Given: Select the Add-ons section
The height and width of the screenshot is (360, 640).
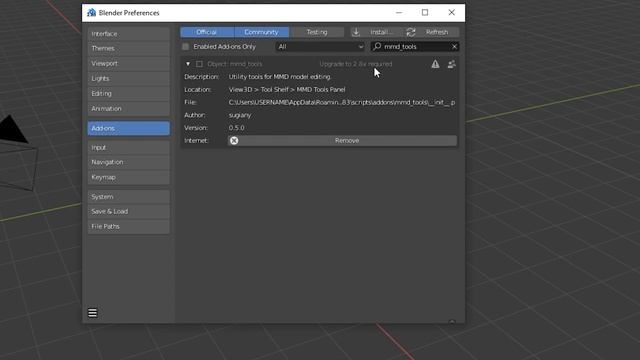Looking at the screenshot, I should point(129,128).
